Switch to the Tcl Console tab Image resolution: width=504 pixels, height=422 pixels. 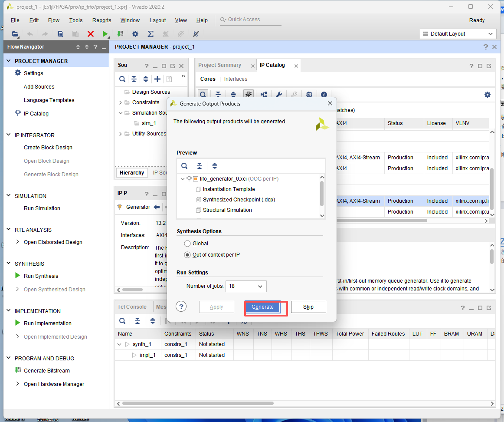tap(132, 307)
